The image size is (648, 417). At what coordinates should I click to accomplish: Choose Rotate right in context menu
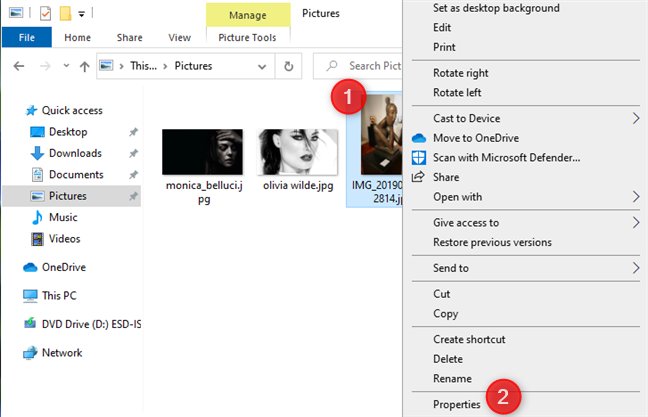coord(461,73)
